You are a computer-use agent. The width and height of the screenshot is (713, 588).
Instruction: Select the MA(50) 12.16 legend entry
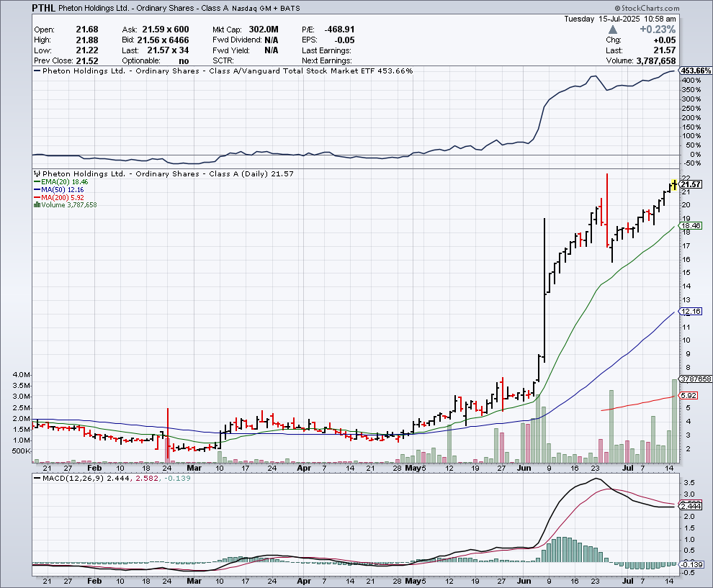[x=58, y=189]
